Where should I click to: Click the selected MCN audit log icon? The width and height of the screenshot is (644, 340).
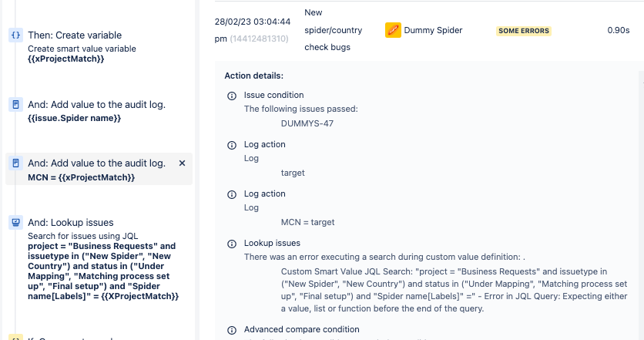coord(15,163)
